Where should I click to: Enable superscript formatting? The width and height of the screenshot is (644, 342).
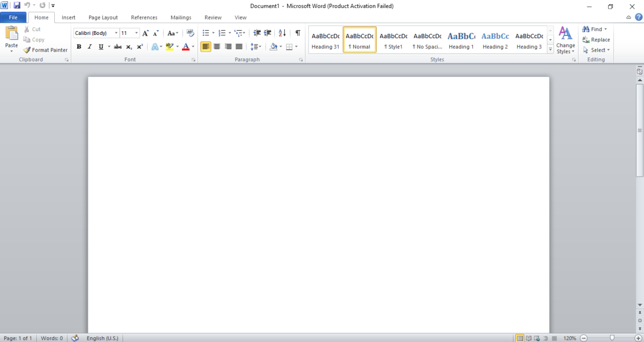click(x=140, y=47)
